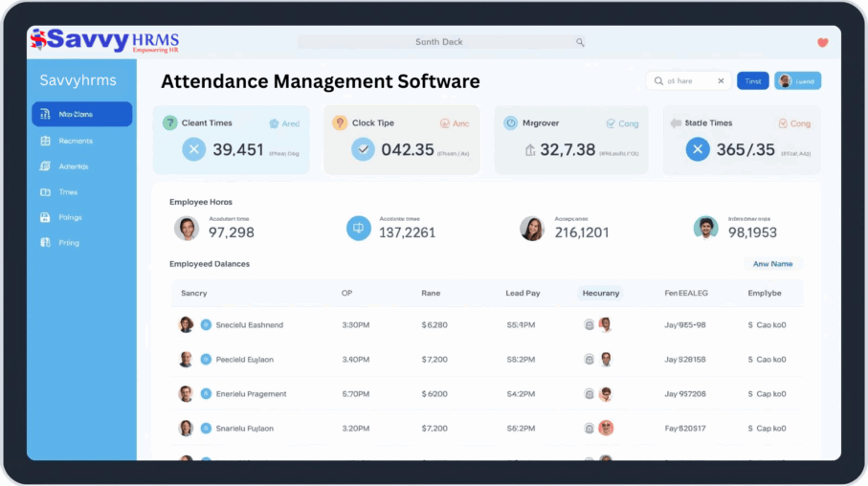Click the checkmark icon in Clock Tipe card
This screenshot has width=868, height=486.
363,149
